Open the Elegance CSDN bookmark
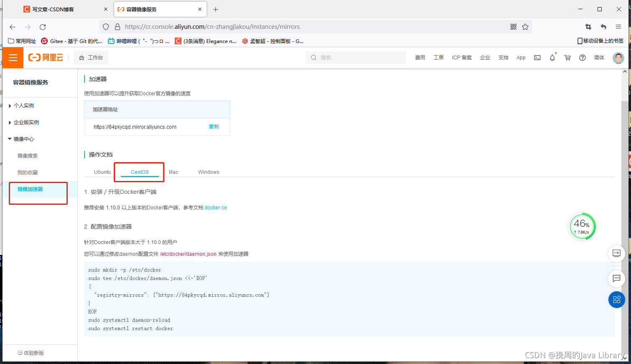631x364 pixels. tap(206, 41)
